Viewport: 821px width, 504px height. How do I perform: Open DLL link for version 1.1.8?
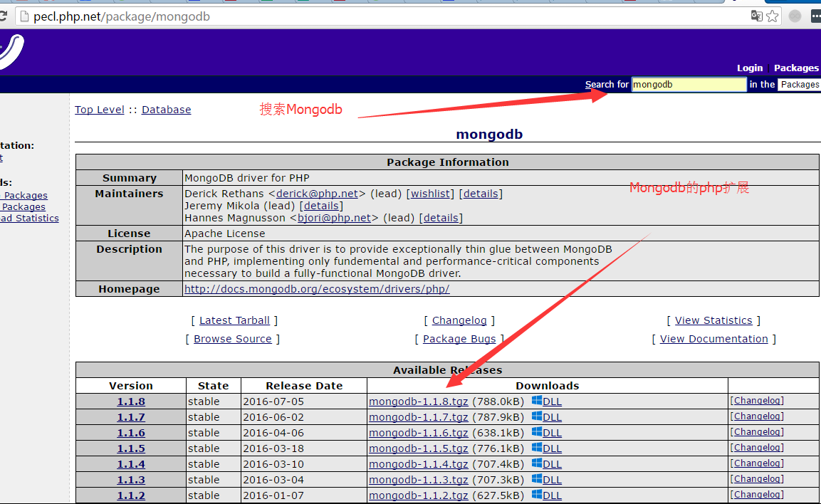tap(552, 401)
